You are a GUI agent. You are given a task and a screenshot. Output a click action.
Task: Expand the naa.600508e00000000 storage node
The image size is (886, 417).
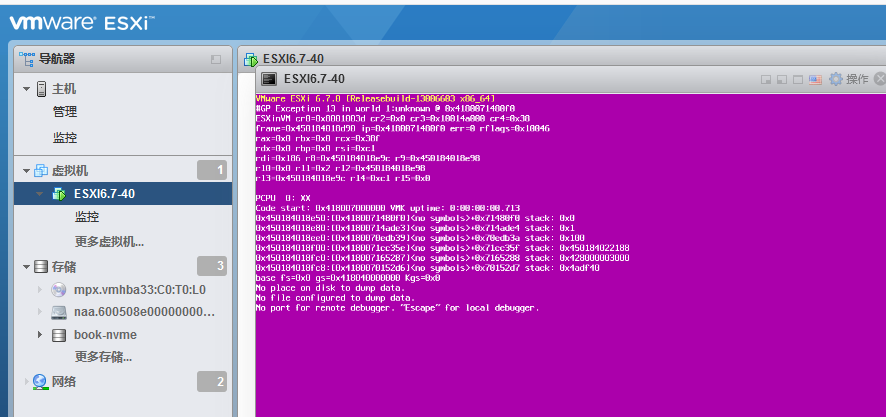click(x=40, y=312)
